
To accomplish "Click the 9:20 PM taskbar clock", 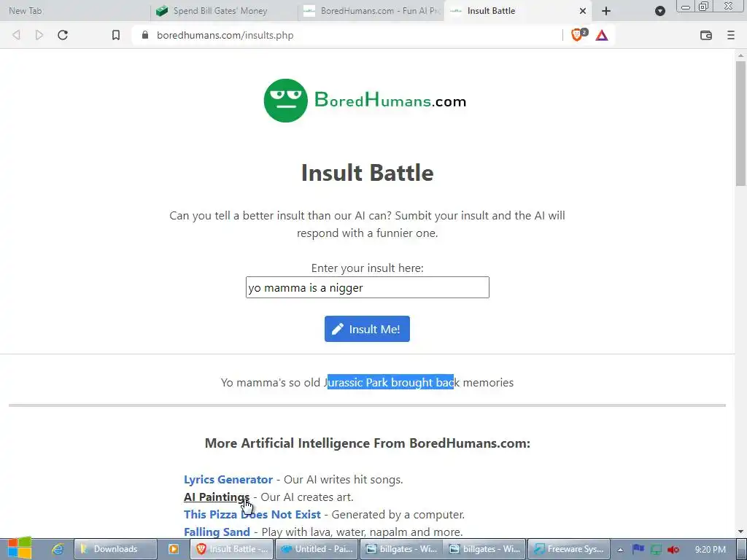I will pos(711,549).
